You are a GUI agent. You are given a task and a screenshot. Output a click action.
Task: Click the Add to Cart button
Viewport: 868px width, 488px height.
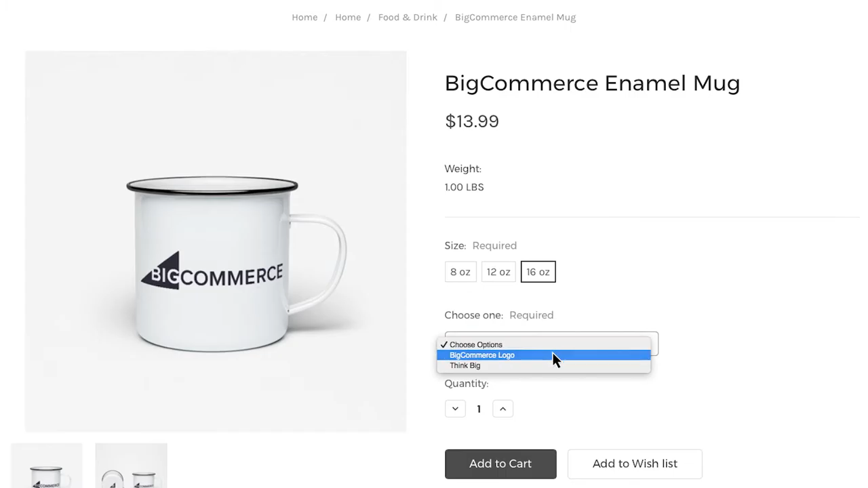tap(500, 464)
